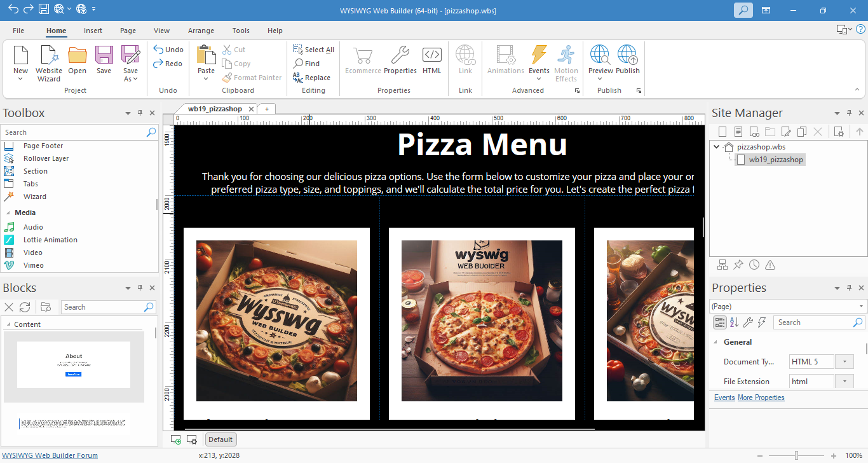Add a new document tab with plus
The image size is (868, 463).
point(267,109)
